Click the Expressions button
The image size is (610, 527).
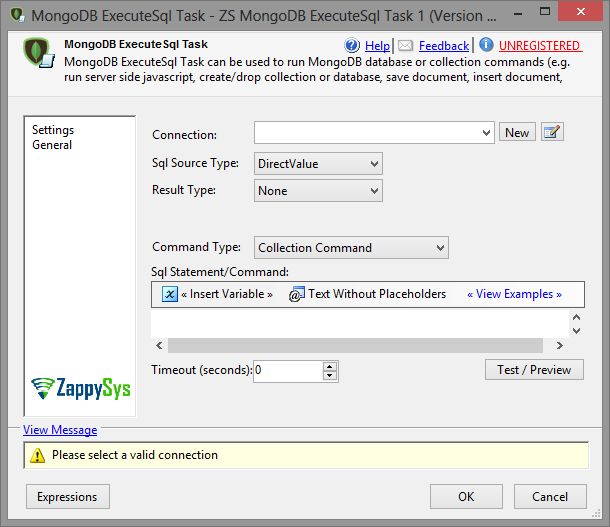click(68, 497)
